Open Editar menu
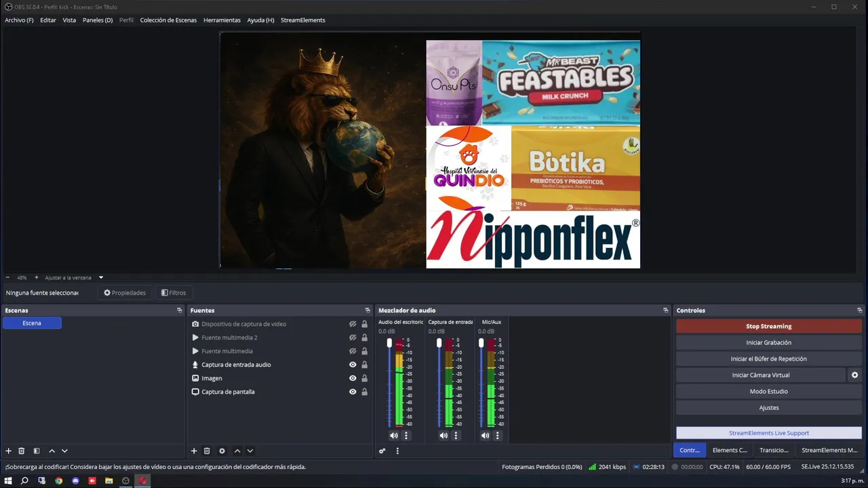The width and height of the screenshot is (868, 488). click(x=48, y=20)
